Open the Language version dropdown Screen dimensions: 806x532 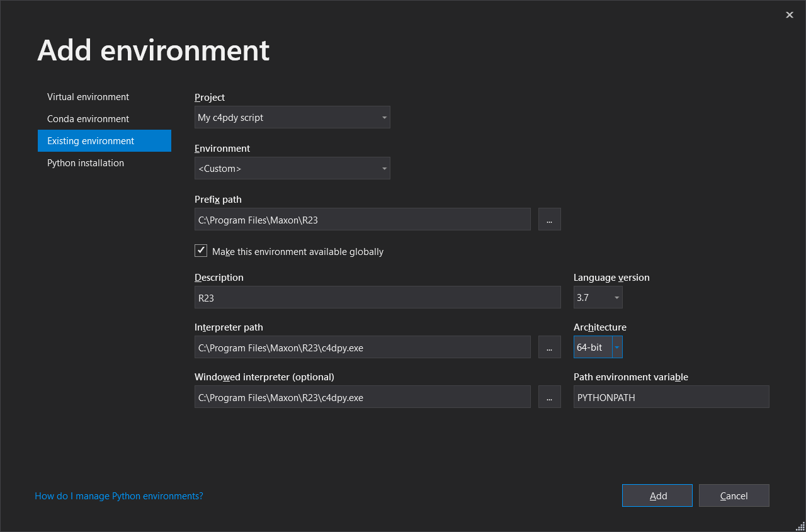click(598, 297)
